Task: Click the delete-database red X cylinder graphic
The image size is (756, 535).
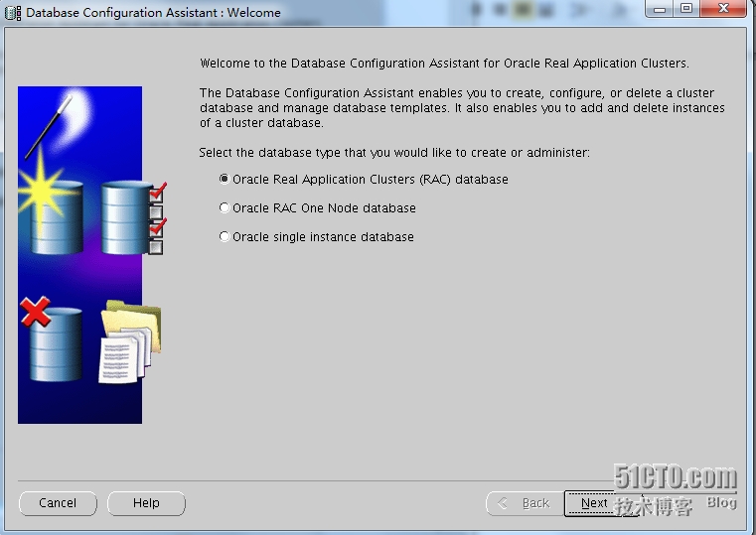Action: [x=51, y=339]
